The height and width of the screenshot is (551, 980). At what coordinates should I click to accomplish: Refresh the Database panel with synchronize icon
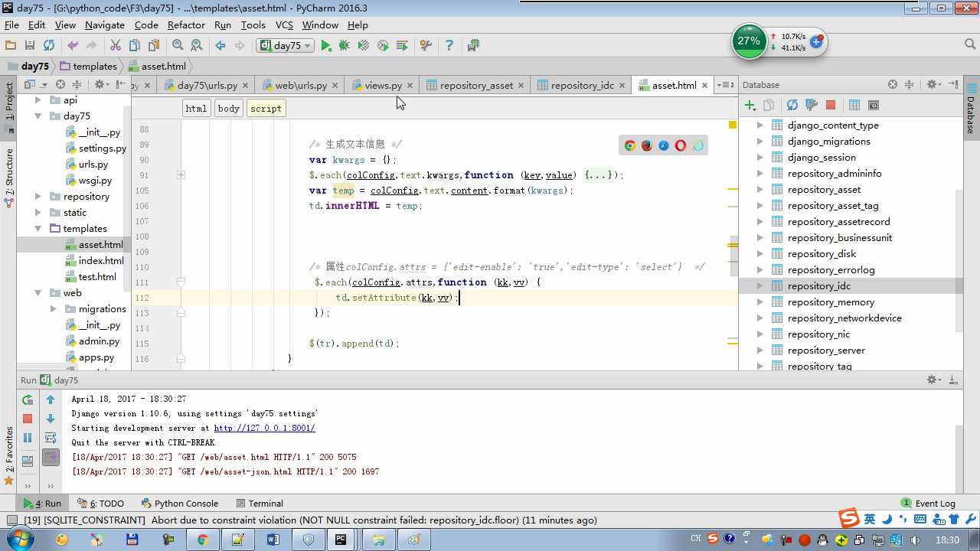[x=792, y=105]
